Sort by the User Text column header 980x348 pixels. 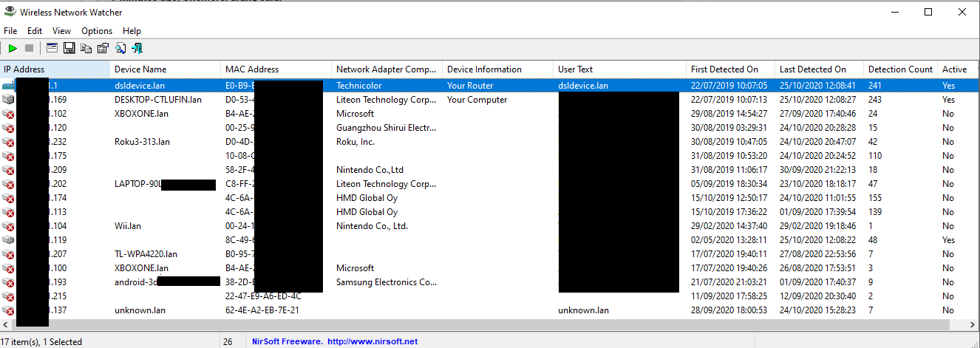pos(620,69)
